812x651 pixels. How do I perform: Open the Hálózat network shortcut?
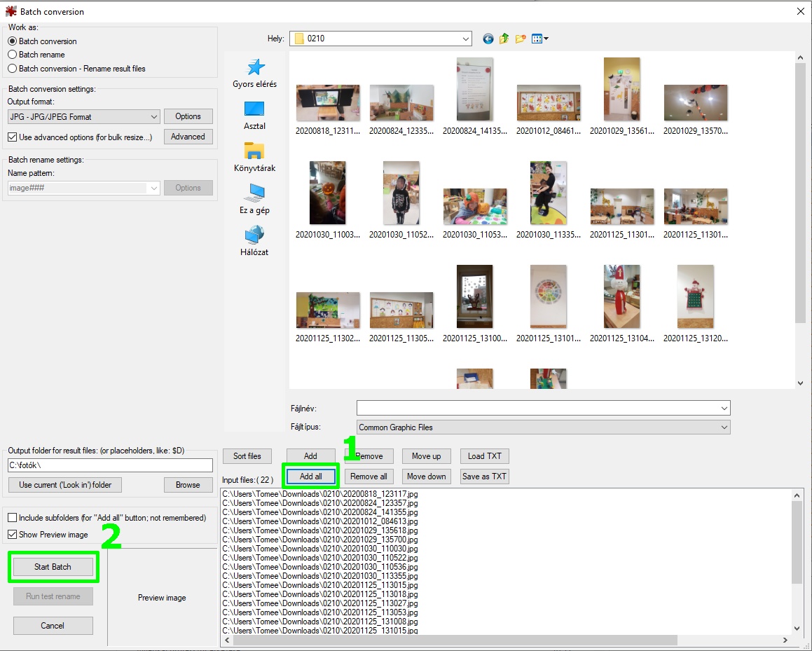(x=254, y=241)
